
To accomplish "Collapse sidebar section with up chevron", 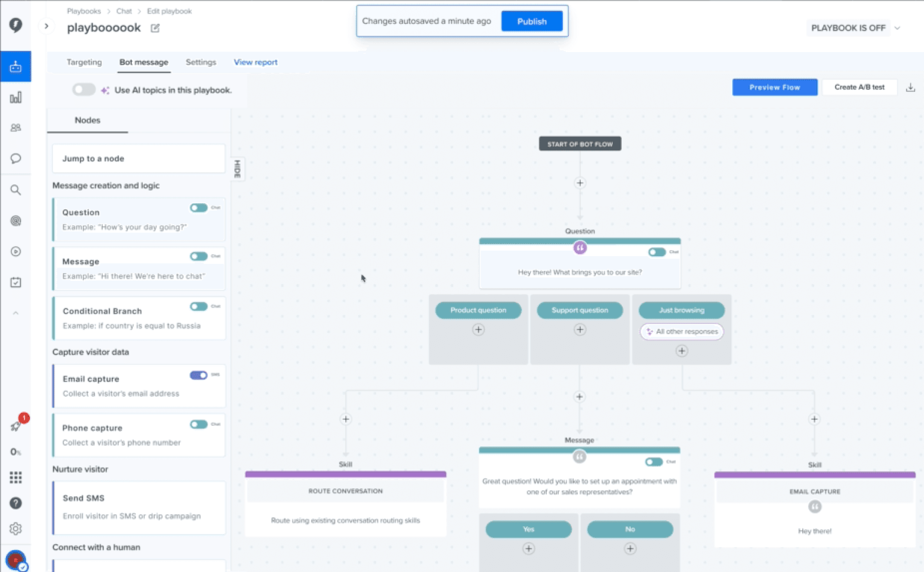I will tap(16, 313).
